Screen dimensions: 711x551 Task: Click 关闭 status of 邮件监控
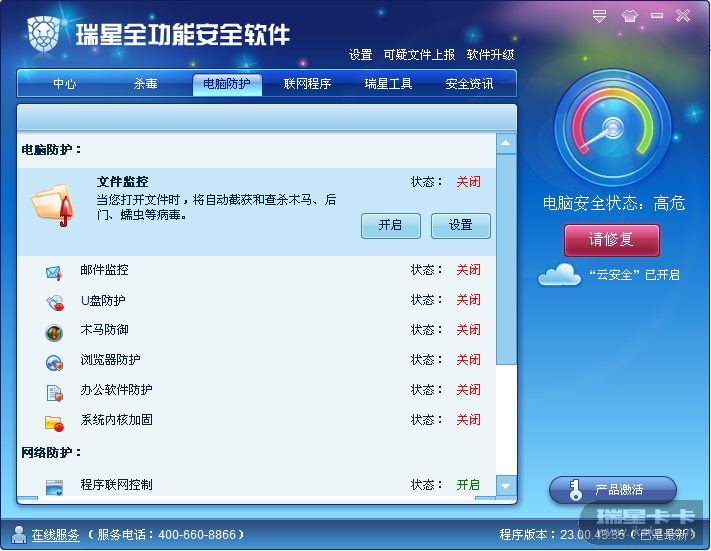pos(468,270)
